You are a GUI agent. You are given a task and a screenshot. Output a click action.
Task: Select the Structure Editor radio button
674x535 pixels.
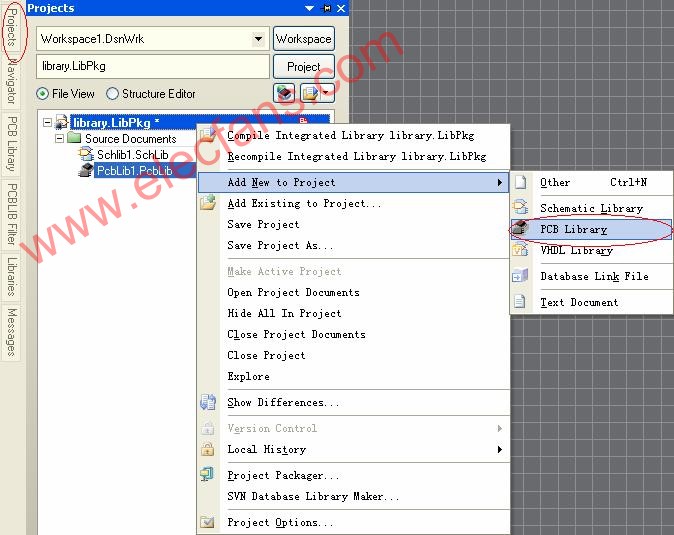coord(112,93)
